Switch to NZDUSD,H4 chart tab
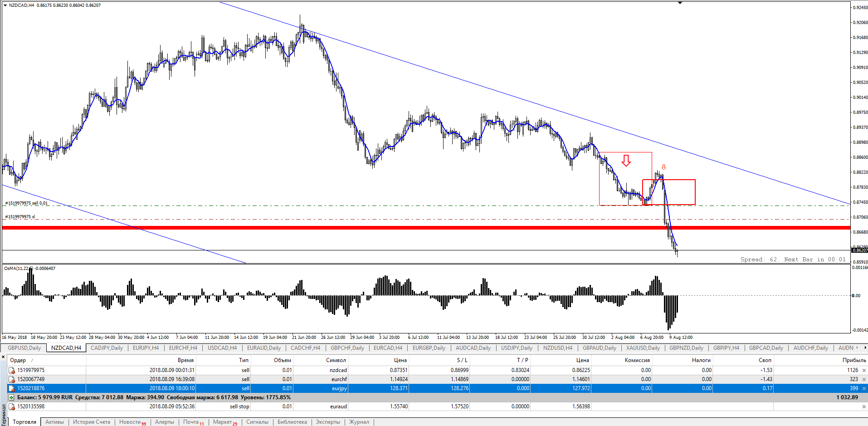The image size is (868, 426). [558, 348]
